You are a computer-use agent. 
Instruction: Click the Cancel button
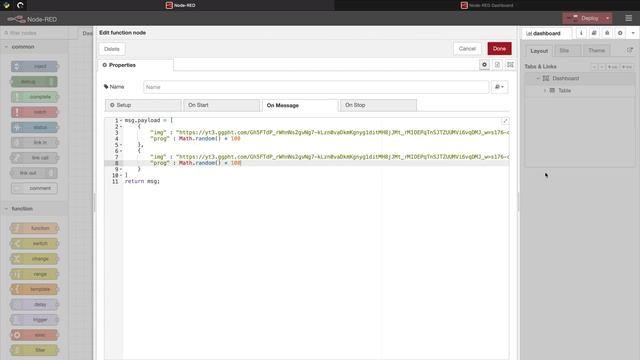point(467,49)
